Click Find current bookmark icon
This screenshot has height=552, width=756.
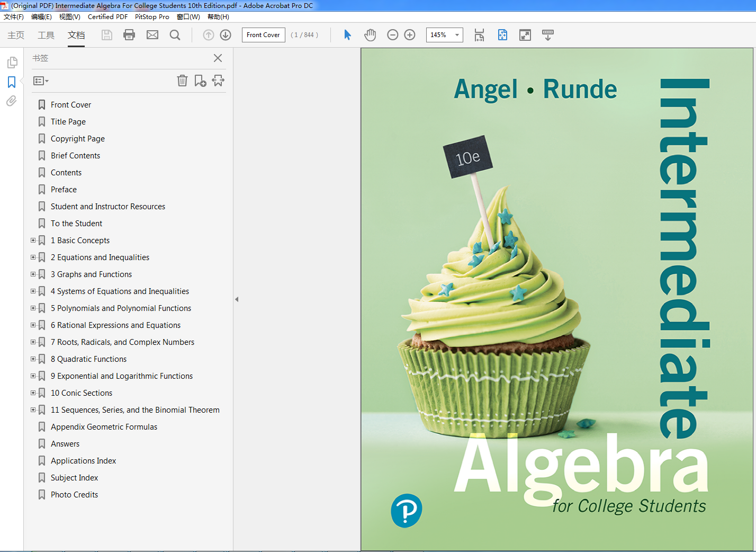pyautogui.click(x=218, y=81)
